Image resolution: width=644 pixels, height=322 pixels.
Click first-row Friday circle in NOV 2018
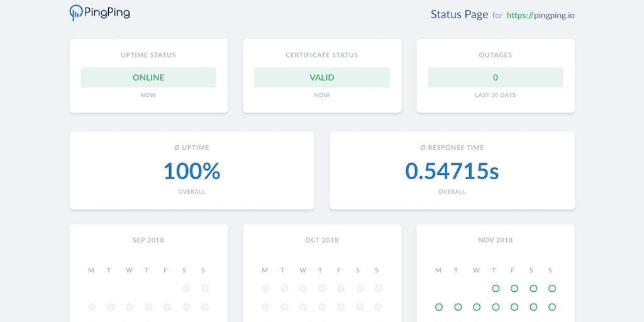514,288
